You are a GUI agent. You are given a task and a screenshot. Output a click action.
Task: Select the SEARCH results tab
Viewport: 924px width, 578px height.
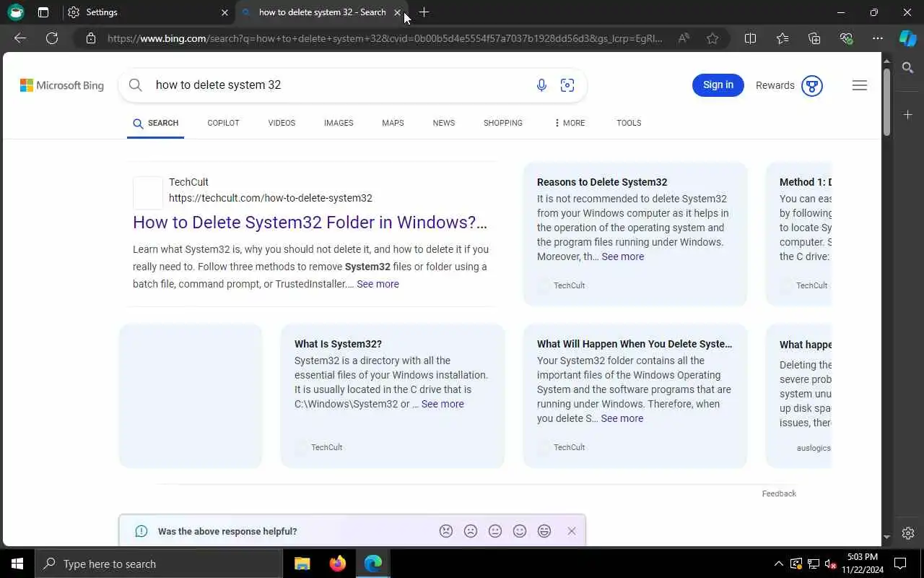coord(155,123)
